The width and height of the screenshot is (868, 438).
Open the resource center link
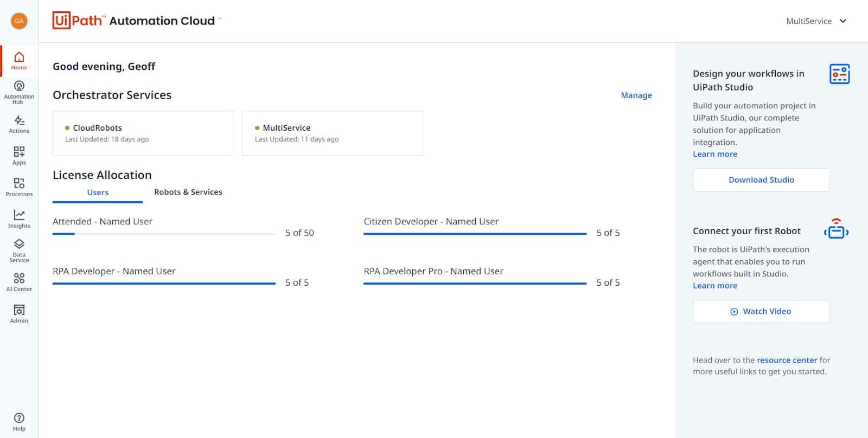pyautogui.click(x=787, y=360)
